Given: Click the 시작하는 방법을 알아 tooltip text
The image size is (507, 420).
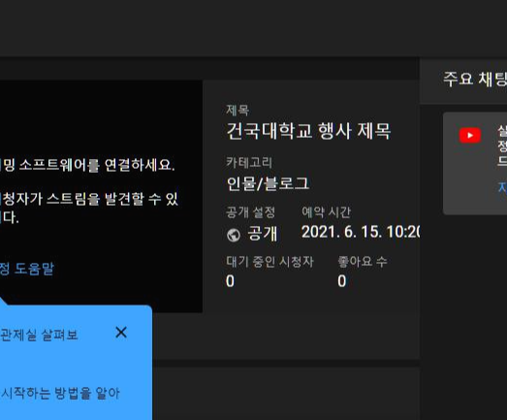Looking at the screenshot, I should (60, 393).
